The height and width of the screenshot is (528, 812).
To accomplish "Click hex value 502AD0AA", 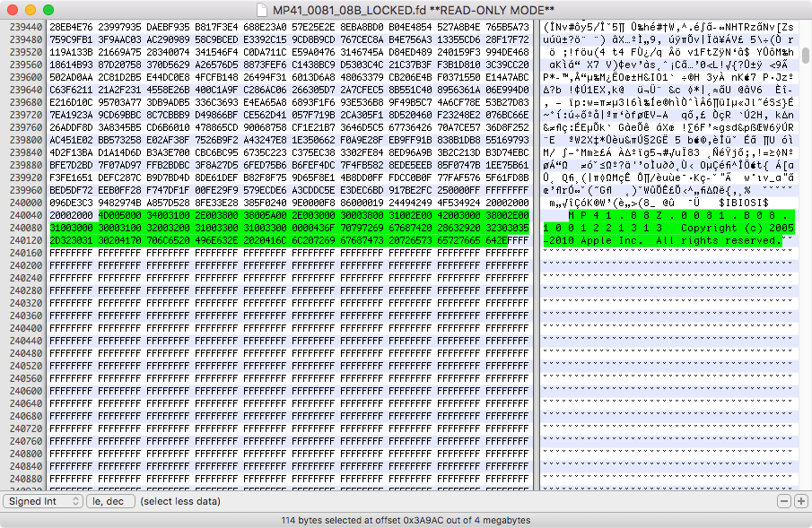I will point(71,77).
